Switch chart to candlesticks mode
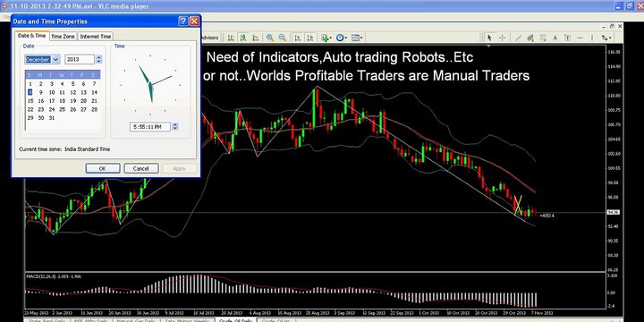The width and height of the screenshot is (644, 322). tap(243, 38)
